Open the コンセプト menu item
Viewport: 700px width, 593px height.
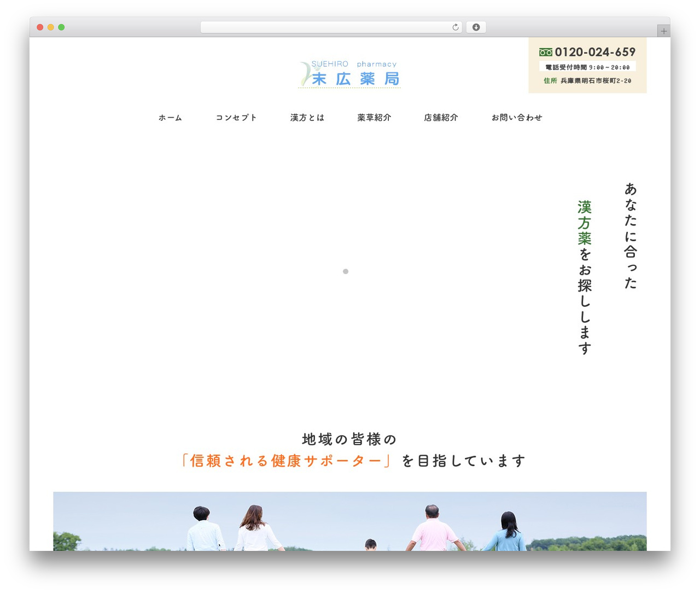click(236, 118)
